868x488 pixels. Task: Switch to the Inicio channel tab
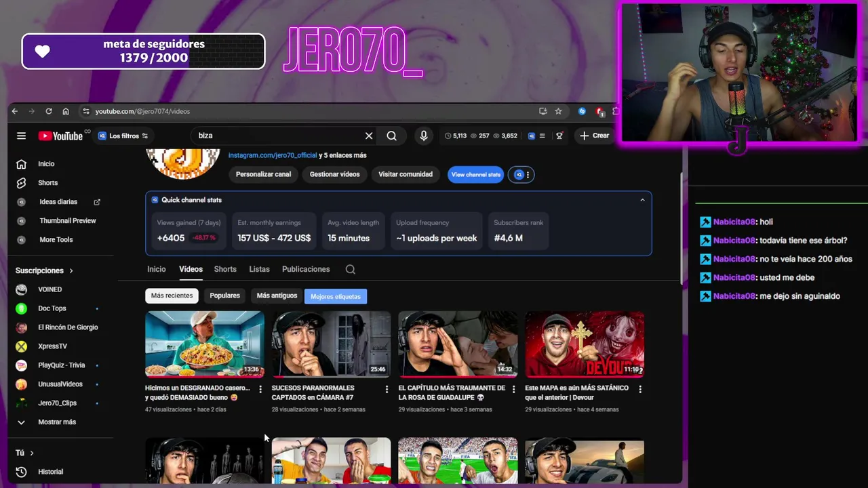[156, 269]
